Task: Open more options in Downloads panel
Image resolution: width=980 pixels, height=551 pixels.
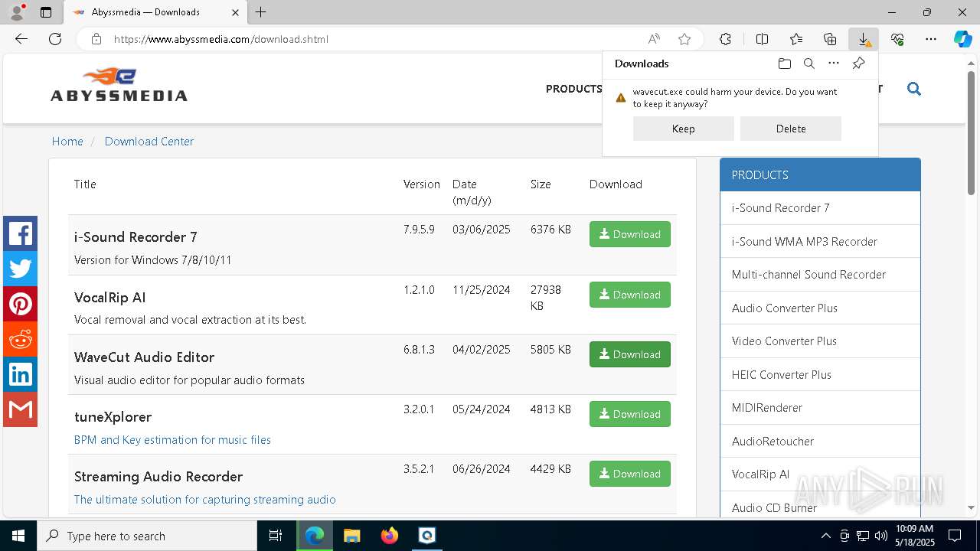Action: pos(834,64)
